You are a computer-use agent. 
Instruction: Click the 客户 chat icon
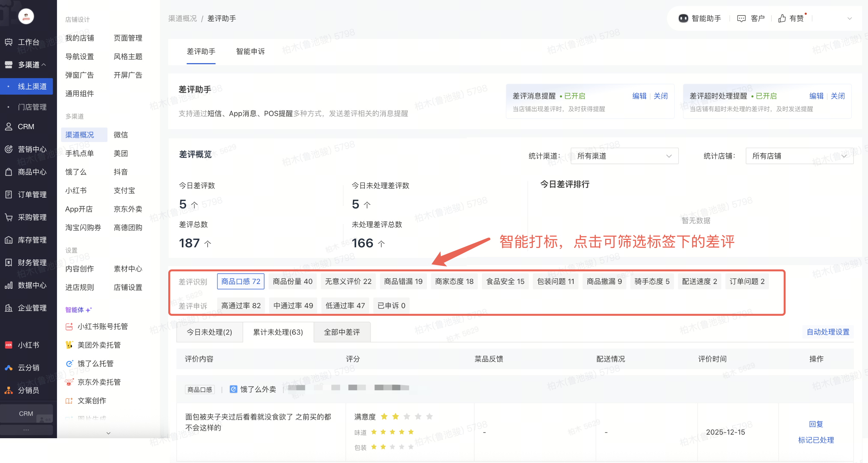[x=741, y=19]
